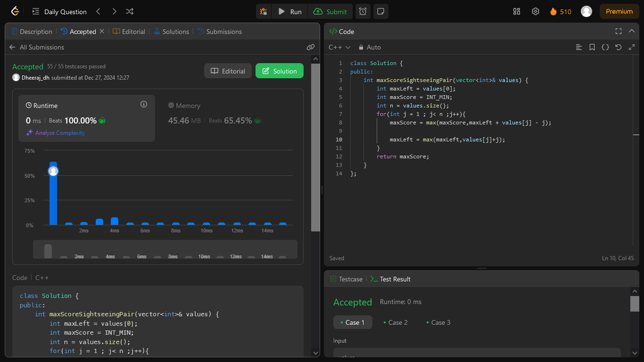644x362 pixels.
Task: Adjust the runtime range mini-chart slider
Action: tap(165, 249)
